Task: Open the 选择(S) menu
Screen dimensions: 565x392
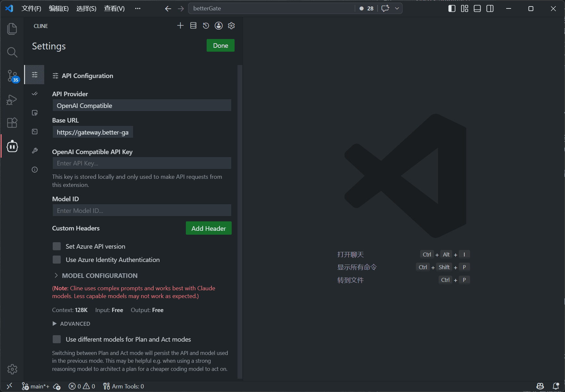Action: pyautogui.click(x=86, y=8)
